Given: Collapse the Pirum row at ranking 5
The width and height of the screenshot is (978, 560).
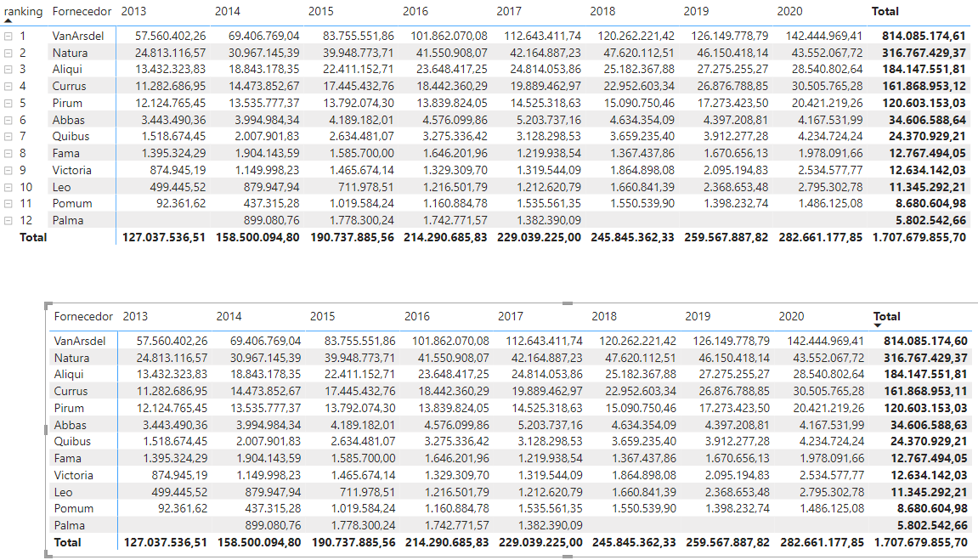Looking at the screenshot, I should pyautogui.click(x=8, y=103).
